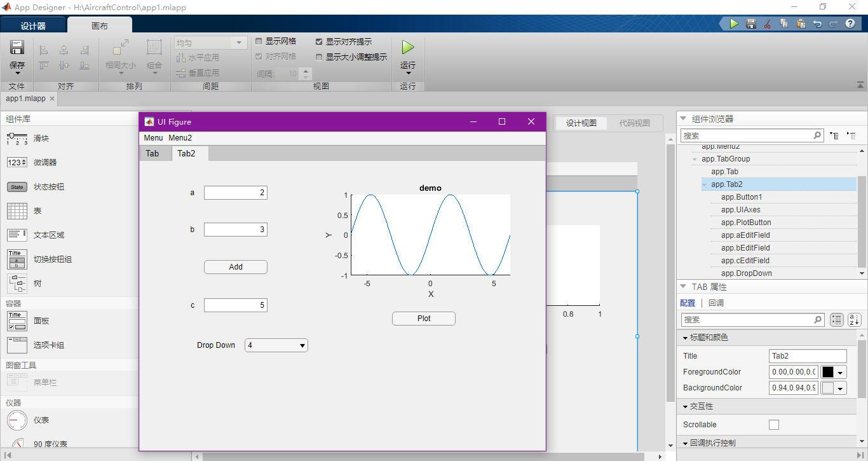The image size is (868, 461).
Task: Select the 仪表 gauge component icon
Action: (17, 420)
